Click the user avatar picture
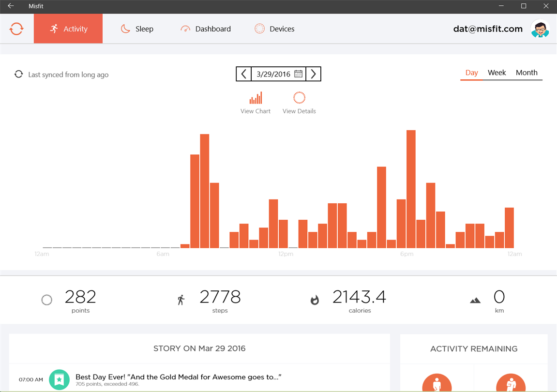557x392 pixels. point(540,29)
